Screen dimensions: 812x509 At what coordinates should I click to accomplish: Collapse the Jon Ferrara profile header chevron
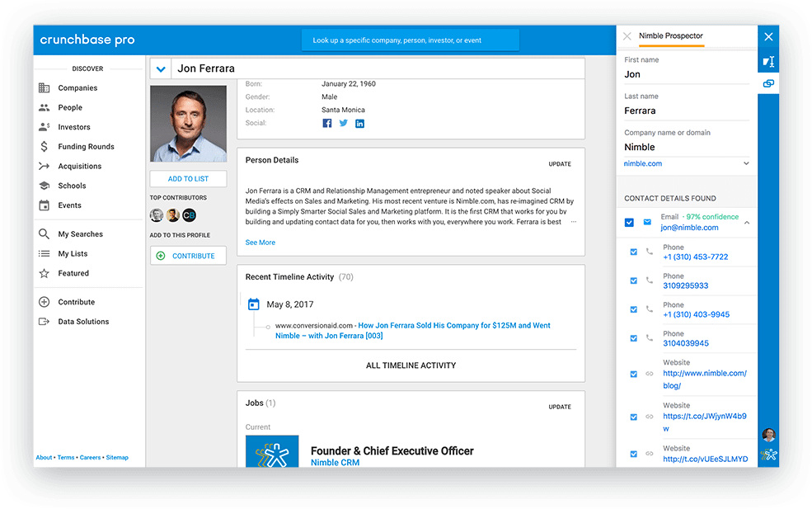[x=160, y=68]
